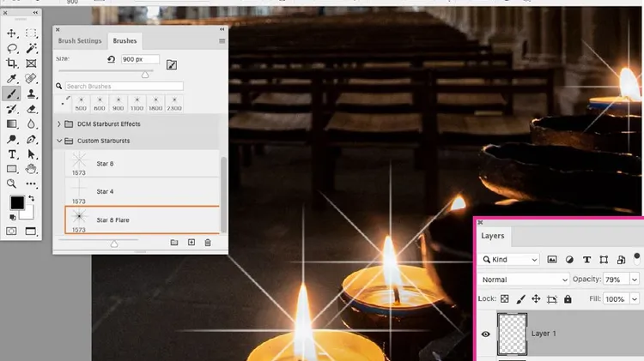644x361 pixels.
Task: Select the Magic Wand tool
Action: (31, 48)
